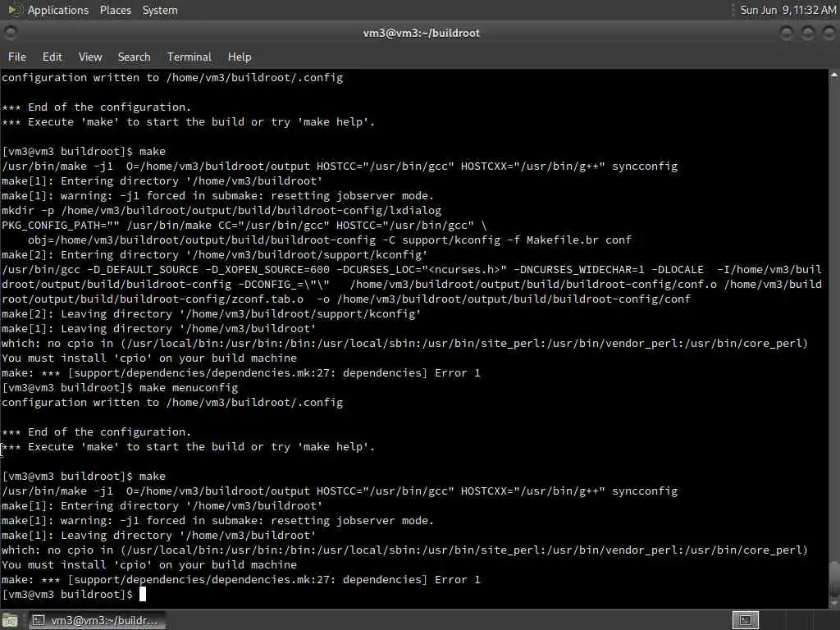
Task: Click the Applications logo icon in top panel
Action: [15, 10]
